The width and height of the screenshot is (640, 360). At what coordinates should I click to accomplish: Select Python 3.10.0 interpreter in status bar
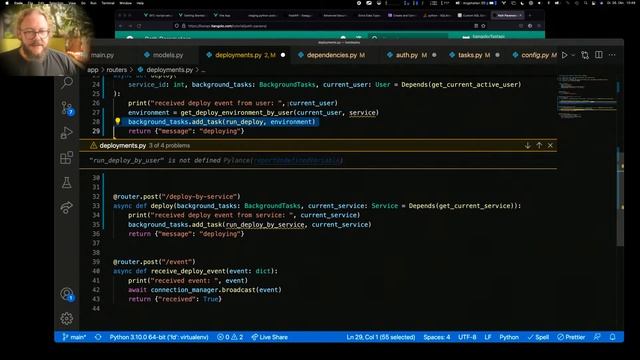tap(159, 337)
